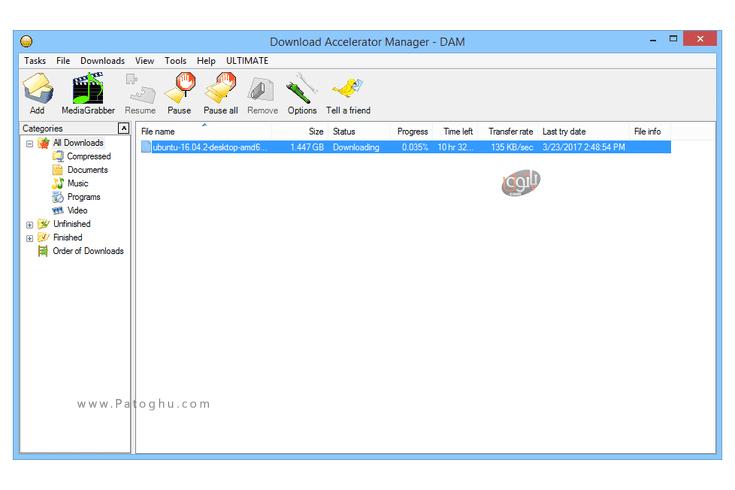Image resolution: width=735 pixels, height=490 pixels.
Task: Expand the Finished tree node
Action: tap(30, 238)
